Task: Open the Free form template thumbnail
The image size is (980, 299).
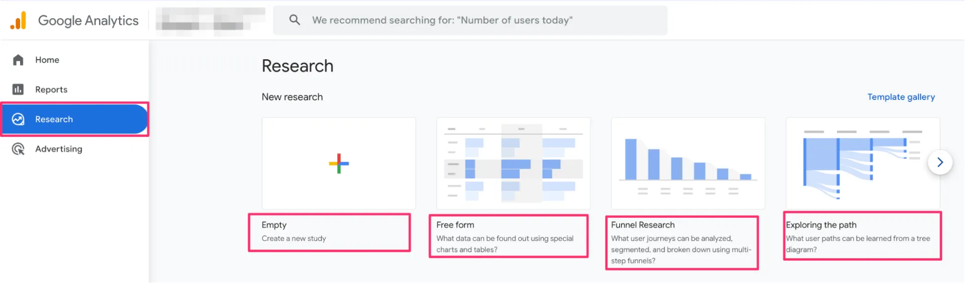Action: 513,163
